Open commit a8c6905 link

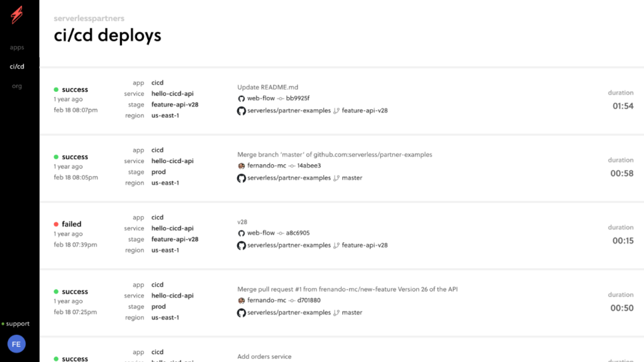click(x=297, y=233)
